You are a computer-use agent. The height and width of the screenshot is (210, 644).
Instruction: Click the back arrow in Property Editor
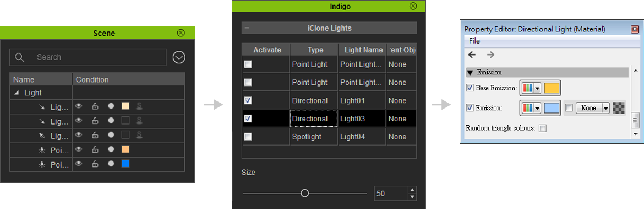pos(472,55)
